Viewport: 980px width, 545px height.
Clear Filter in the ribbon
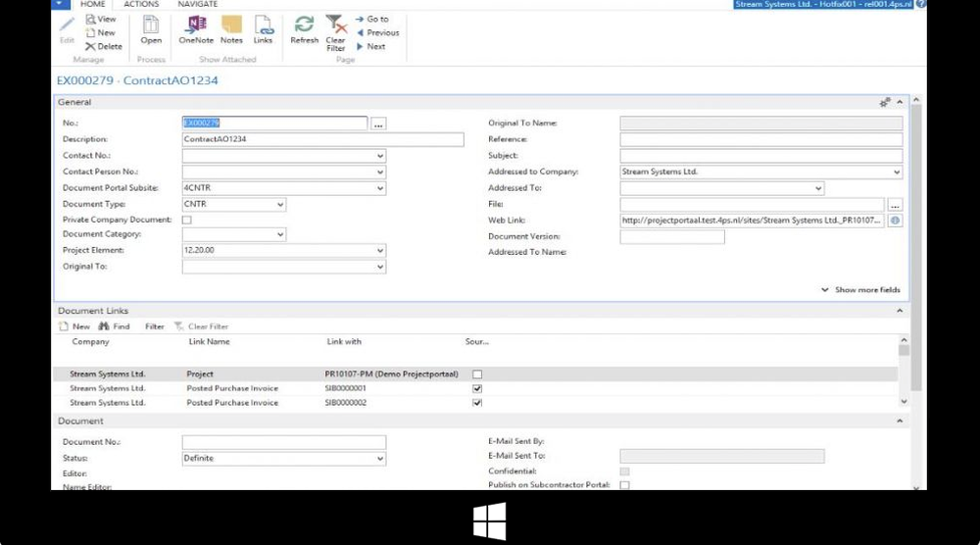pyautogui.click(x=335, y=33)
